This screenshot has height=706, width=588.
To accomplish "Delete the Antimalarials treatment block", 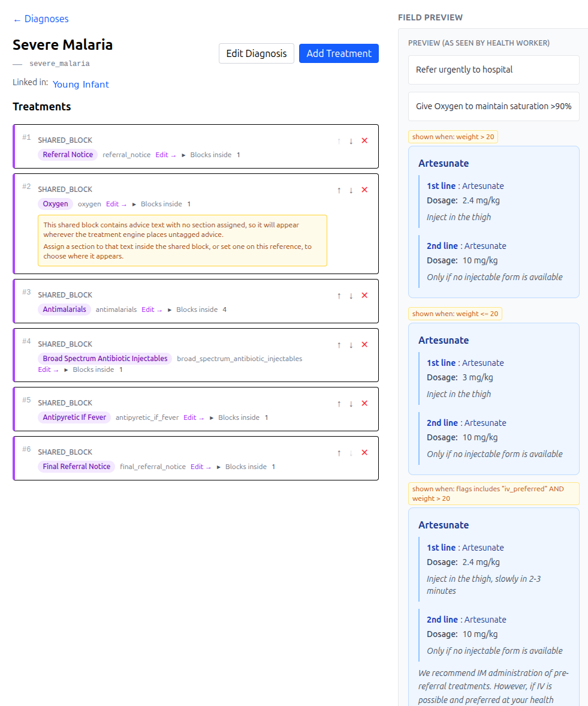I will point(364,295).
